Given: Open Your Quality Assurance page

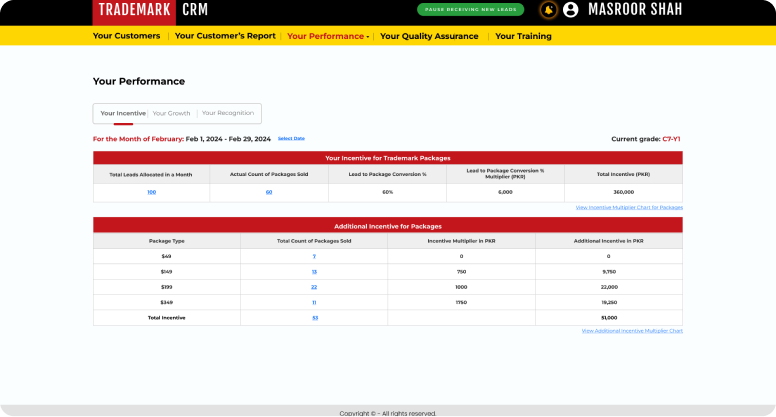Looking at the screenshot, I should 430,36.
